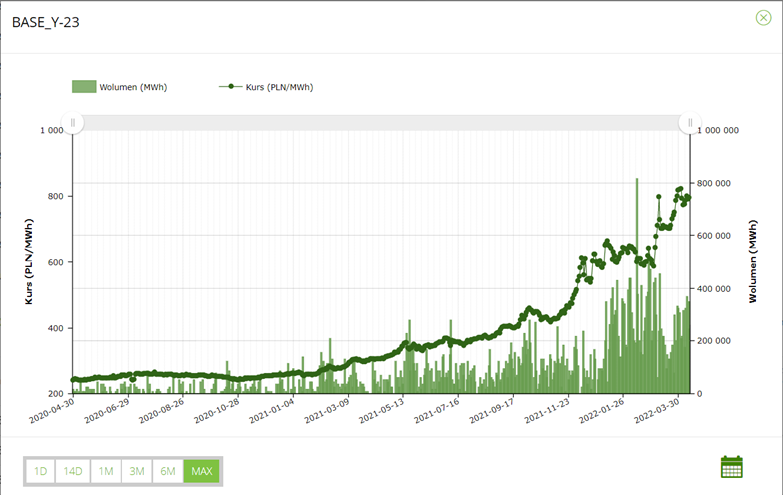Click the green Wolumen legend swatch
This screenshot has width=783, height=495.
[84, 87]
